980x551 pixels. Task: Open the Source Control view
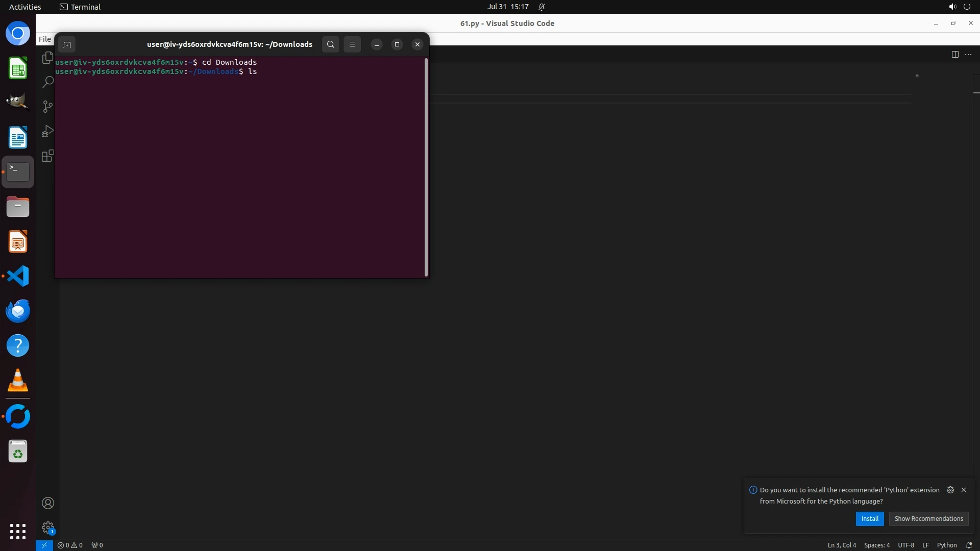[x=47, y=107]
